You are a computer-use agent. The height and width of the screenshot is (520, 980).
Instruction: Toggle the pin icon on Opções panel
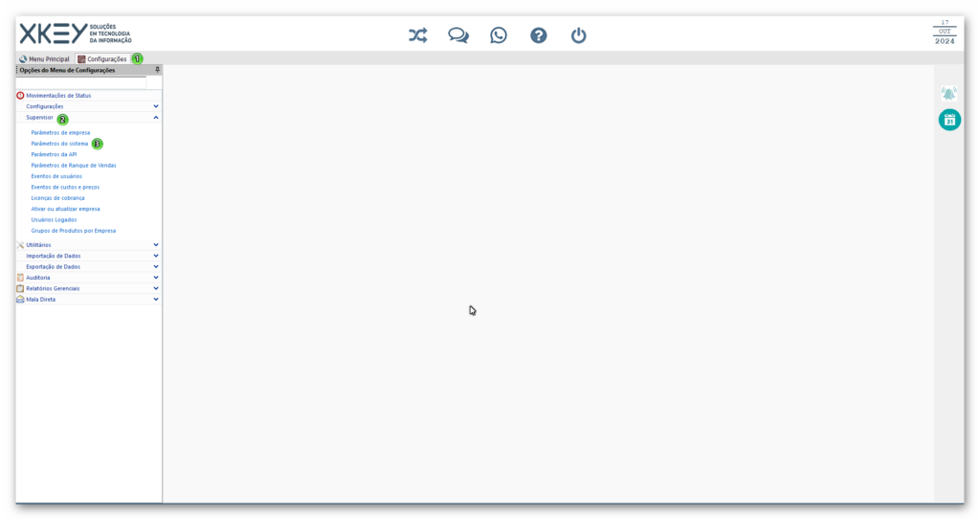pos(157,70)
